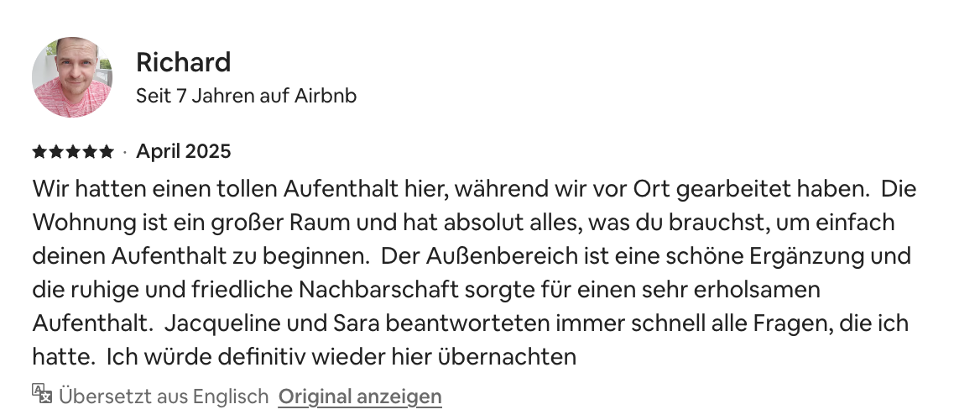Screen dimensions: 980x420
Task: Click the April 2025 review date
Action: [x=183, y=152]
